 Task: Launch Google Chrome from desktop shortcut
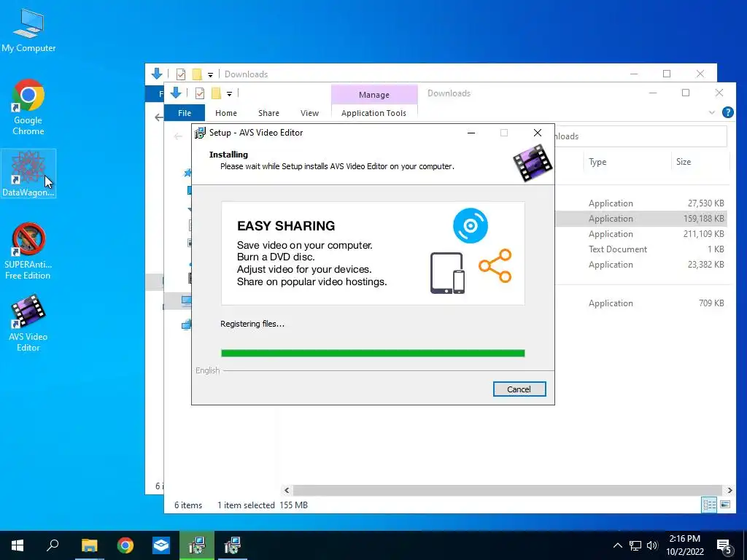[28, 107]
